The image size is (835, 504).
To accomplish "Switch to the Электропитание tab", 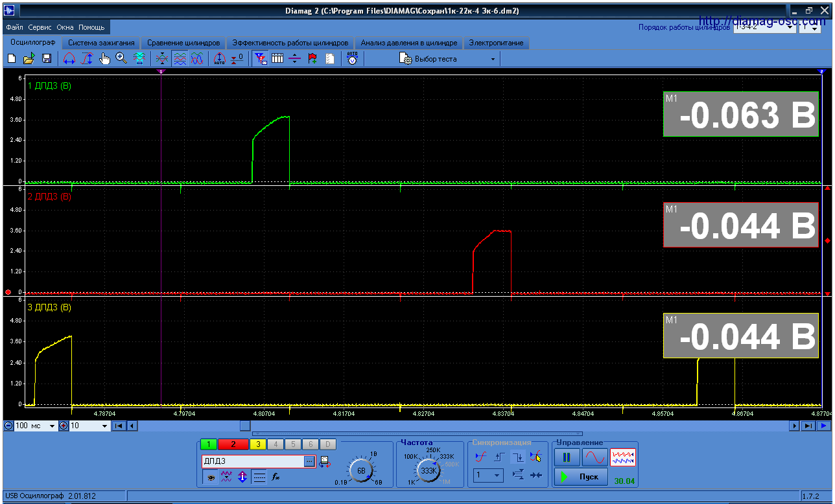I will (x=496, y=43).
